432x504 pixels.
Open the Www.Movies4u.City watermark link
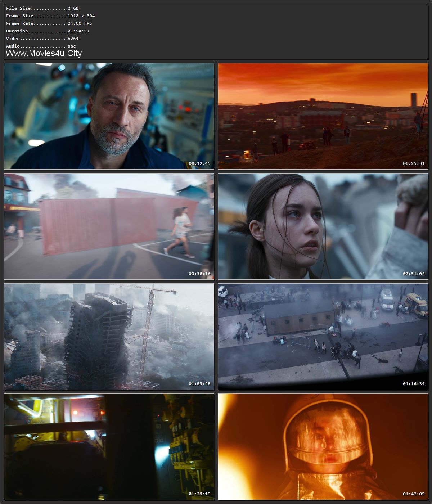[x=43, y=53]
